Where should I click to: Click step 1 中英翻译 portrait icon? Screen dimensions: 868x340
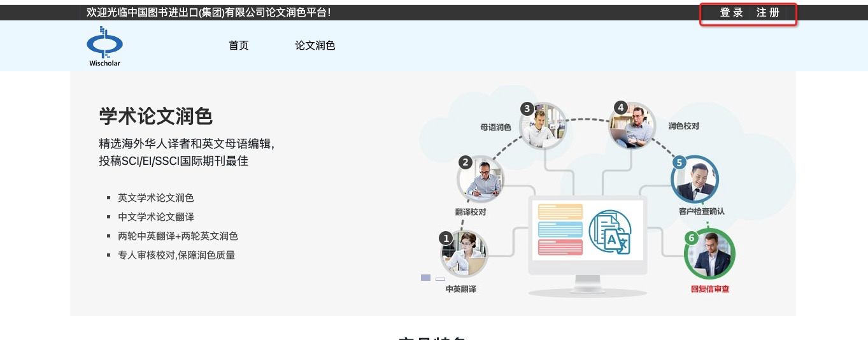click(x=464, y=253)
